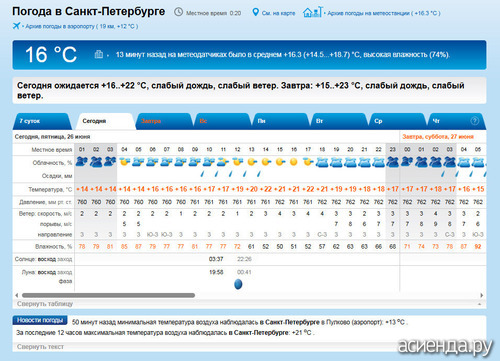
Task: Click the sunset time 22:26
Action: (244, 259)
